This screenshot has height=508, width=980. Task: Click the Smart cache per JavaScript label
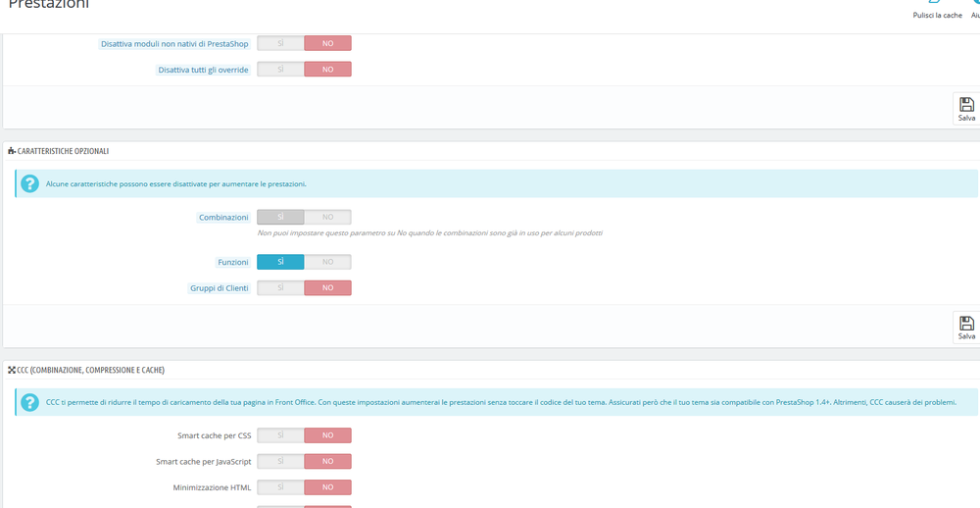pos(204,462)
